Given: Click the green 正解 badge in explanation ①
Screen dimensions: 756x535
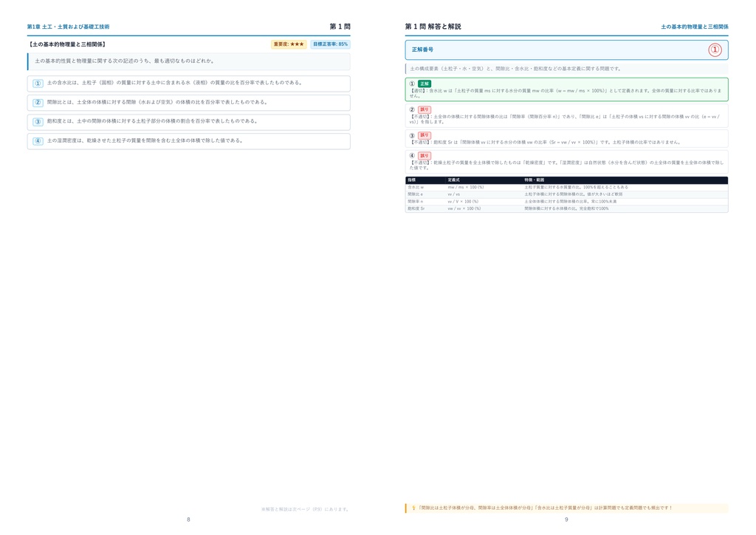Looking at the screenshot, I should point(425,84).
